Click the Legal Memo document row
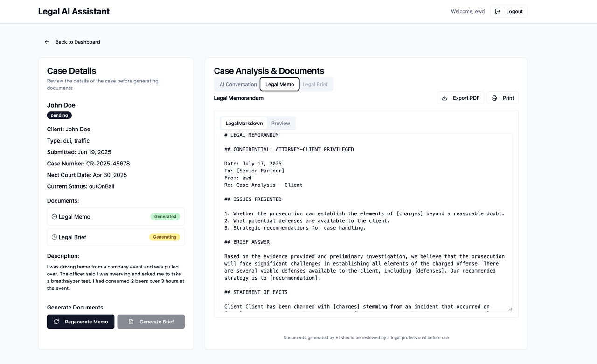Screen dimensions: 597x364 pyautogui.click(x=116, y=217)
